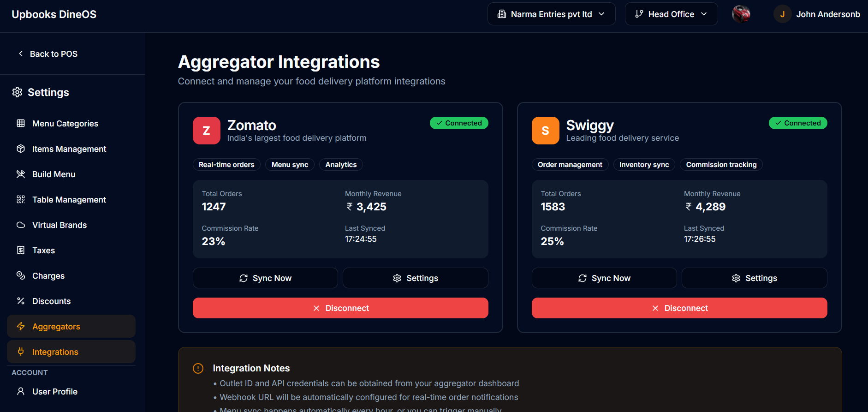Click the Swiggy orange S logo
Screen dimensions: 868x412
546,131
